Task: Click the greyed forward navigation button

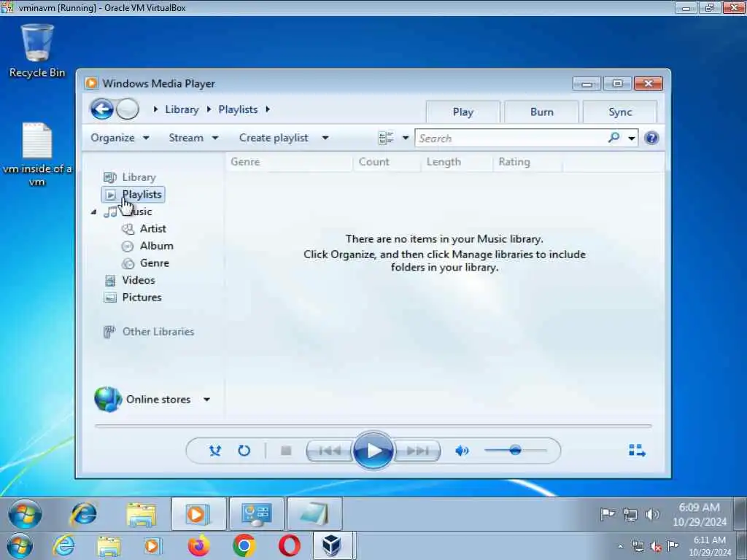Action: click(127, 109)
